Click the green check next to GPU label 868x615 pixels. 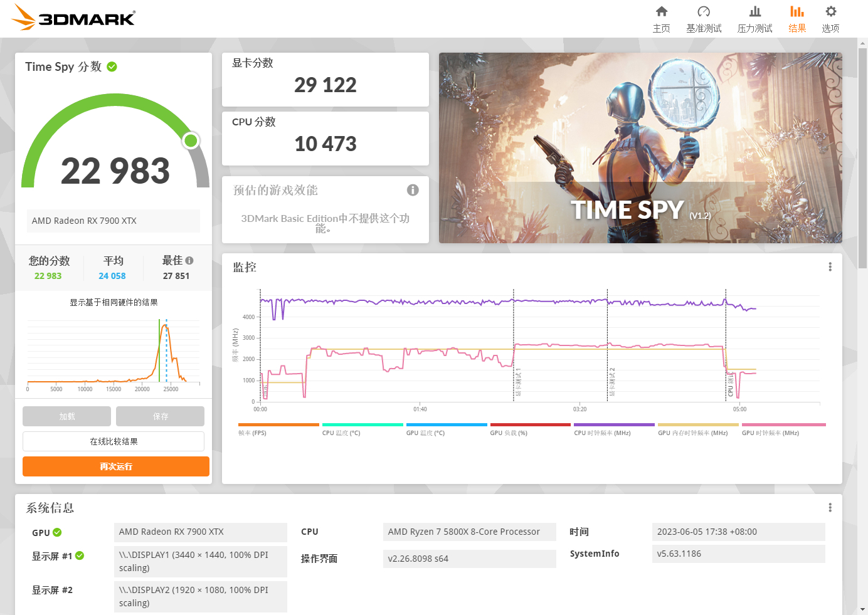[x=57, y=532]
